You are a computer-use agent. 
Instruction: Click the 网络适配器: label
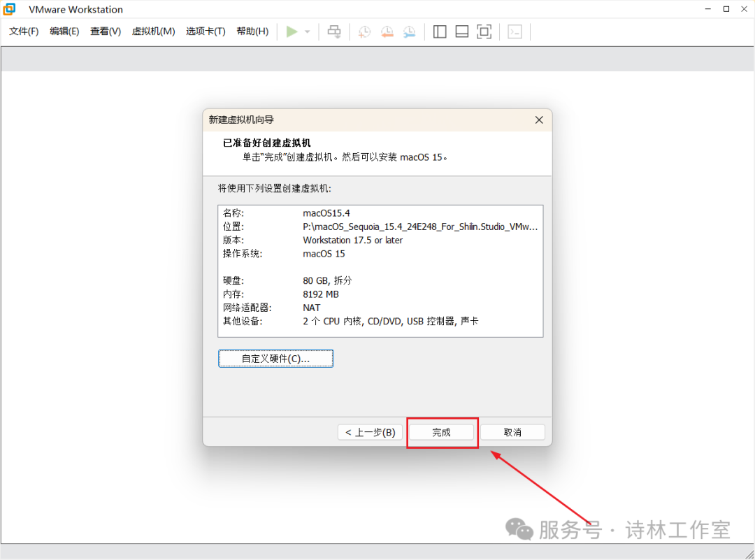click(247, 307)
